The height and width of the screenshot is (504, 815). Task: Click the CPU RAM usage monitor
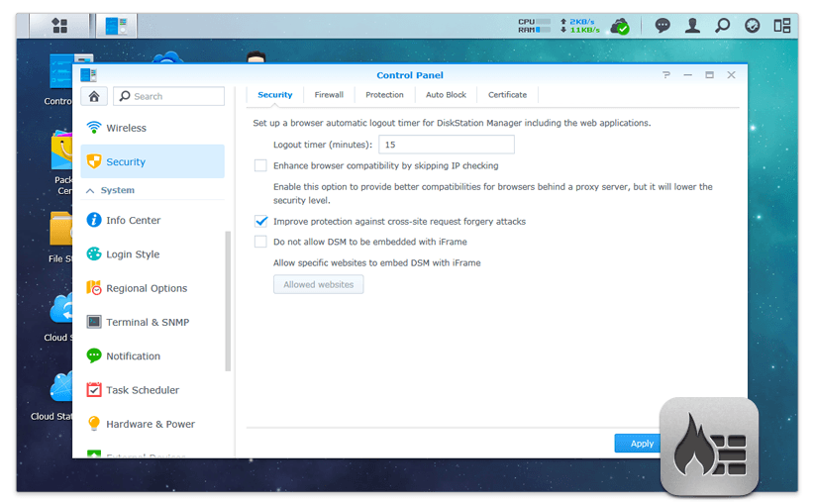pyautogui.click(x=534, y=26)
